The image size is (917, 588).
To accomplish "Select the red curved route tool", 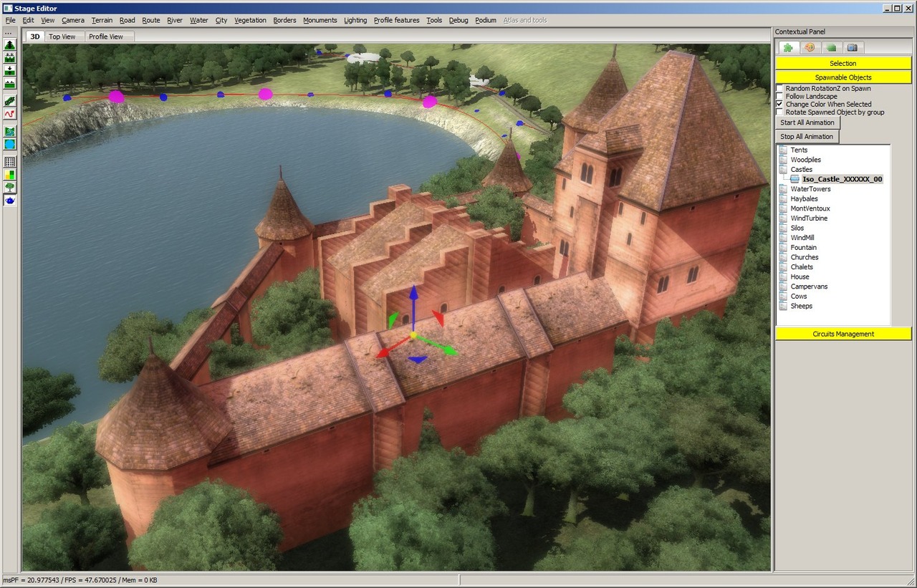I will 10,114.
